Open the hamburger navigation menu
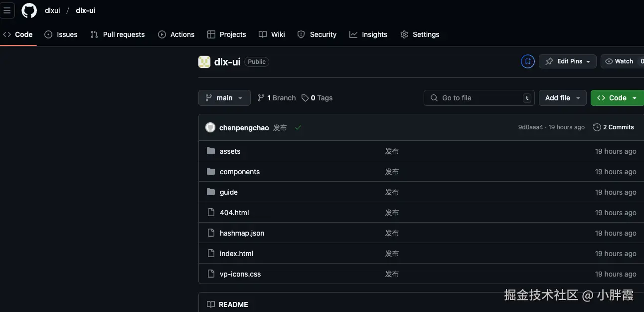This screenshot has height=312, width=644. click(x=7, y=10)
